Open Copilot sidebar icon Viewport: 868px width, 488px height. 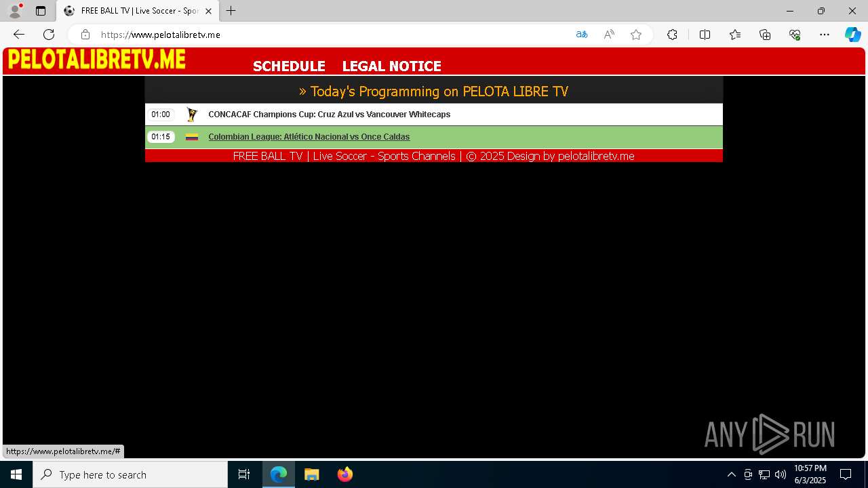point(852,35)
